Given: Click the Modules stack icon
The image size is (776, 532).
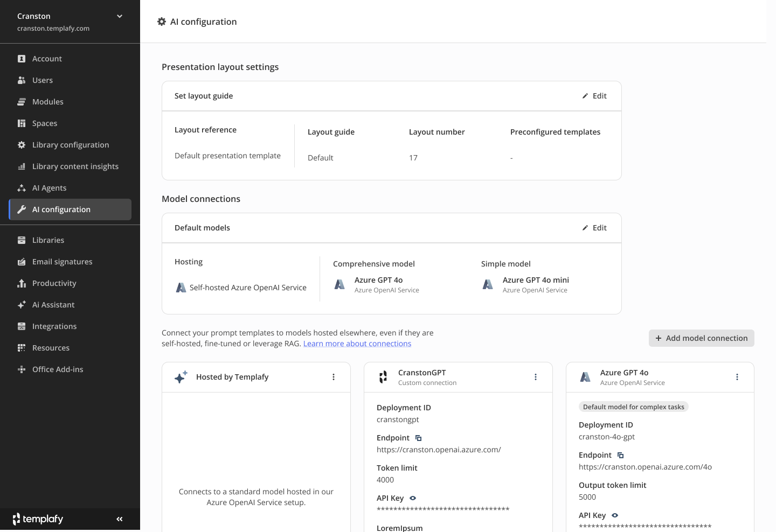Looking at the screenshot, I should (22, 102).
